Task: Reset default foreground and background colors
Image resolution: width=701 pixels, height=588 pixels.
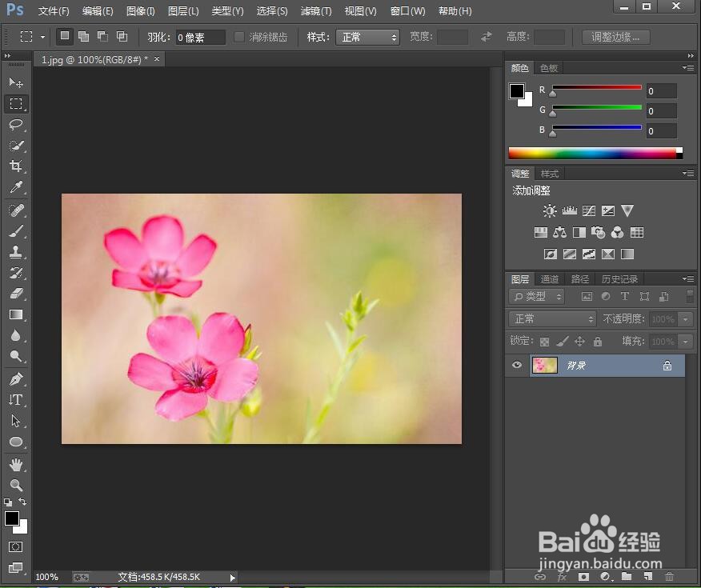Action: (x=8, y=502)
